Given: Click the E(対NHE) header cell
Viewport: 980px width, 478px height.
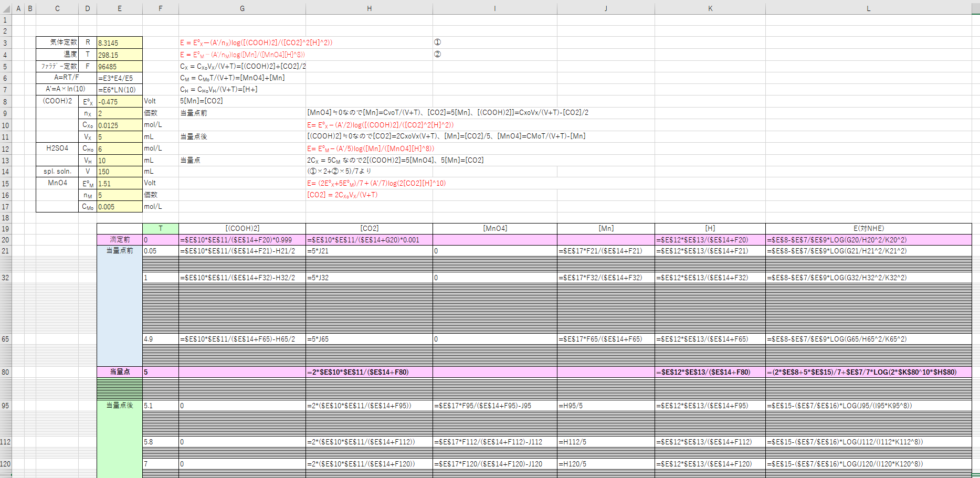Looking at the screenshot, I should pyautogui.click(x=868, y=229).
